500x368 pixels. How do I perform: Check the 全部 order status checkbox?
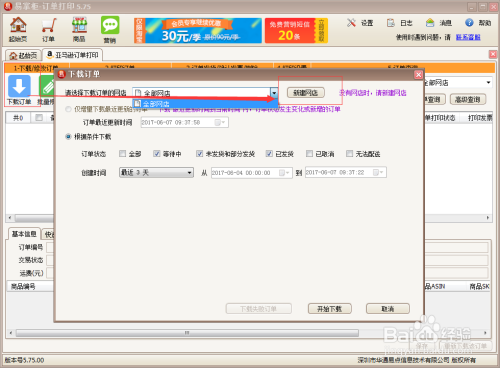(123, 154)
